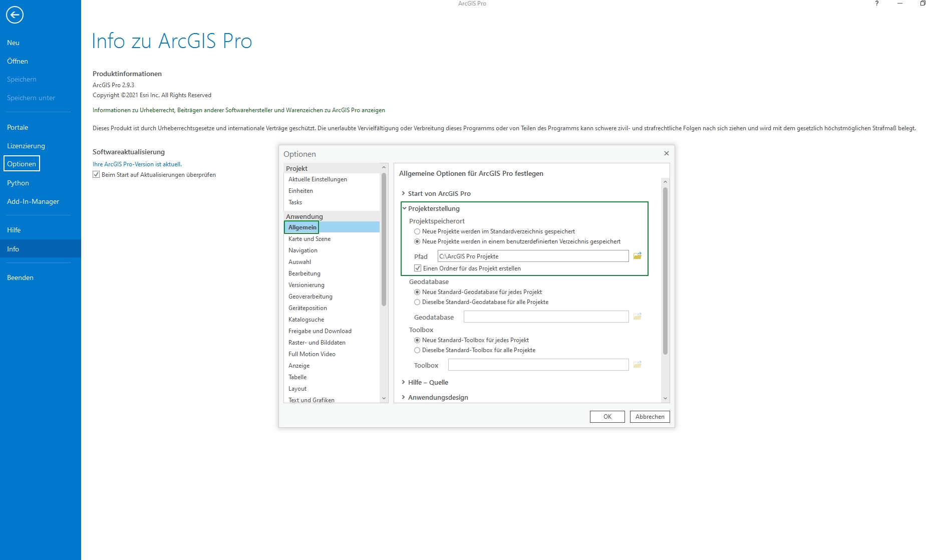Open Hilfe in the sidebar
928x560 pixels.
pos(14,230)
